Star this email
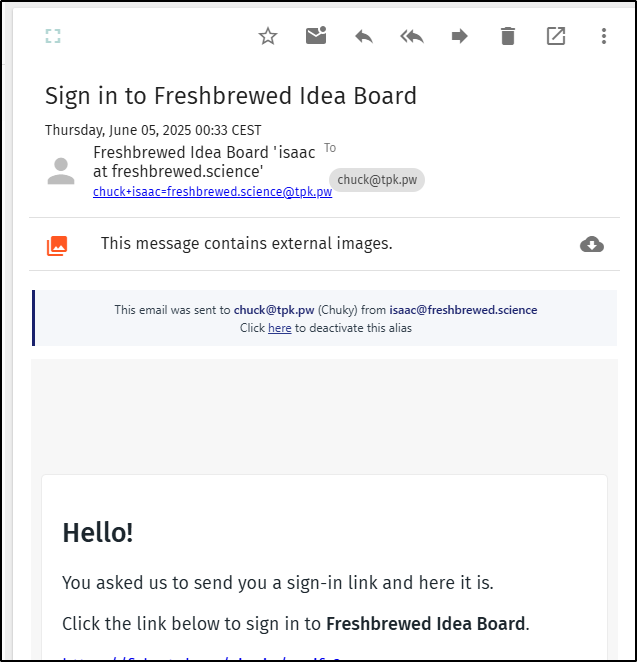 [268, 37]
